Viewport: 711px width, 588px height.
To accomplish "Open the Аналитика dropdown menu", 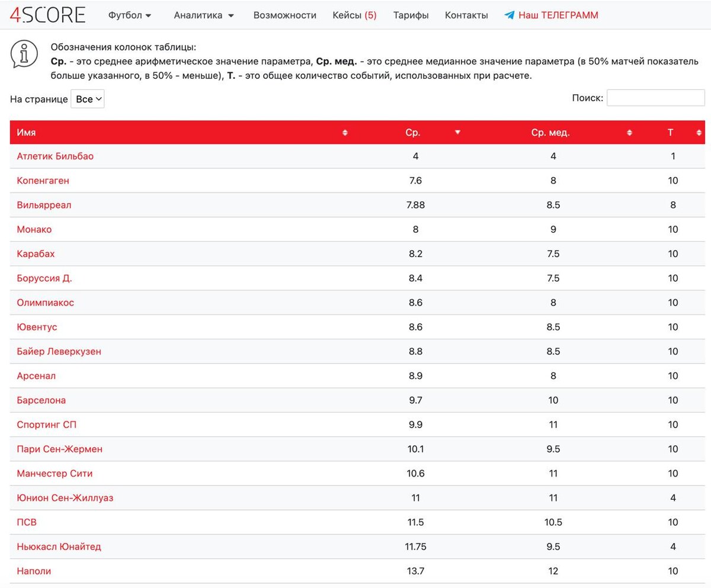I will tap(204, 15).
